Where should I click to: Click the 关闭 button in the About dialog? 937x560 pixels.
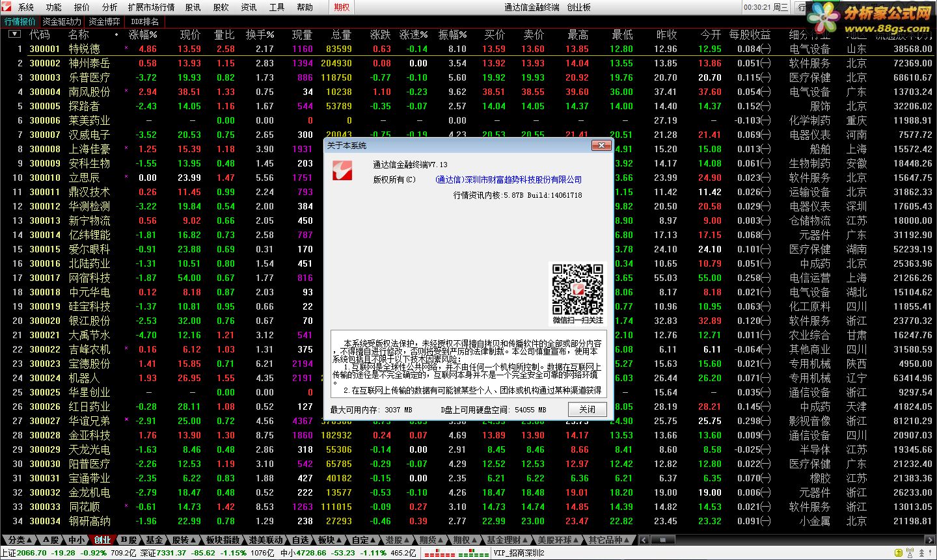(x=587, y=409)
